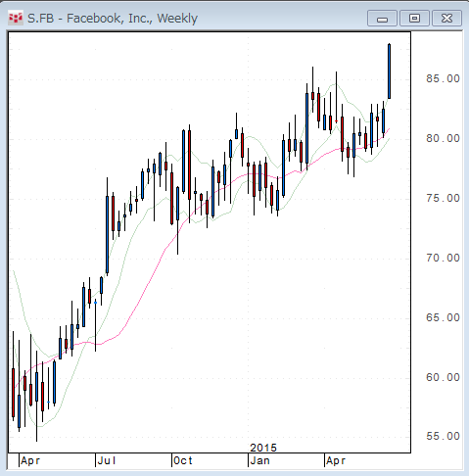
Task: Click the 70.00 price axis label
Action: click(443, 258)
